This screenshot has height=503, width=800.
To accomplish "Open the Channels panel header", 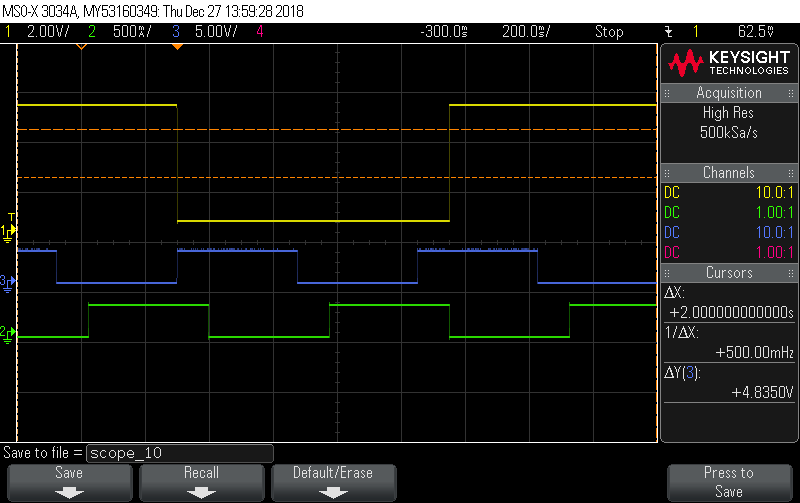I will (x=729, y=172).
